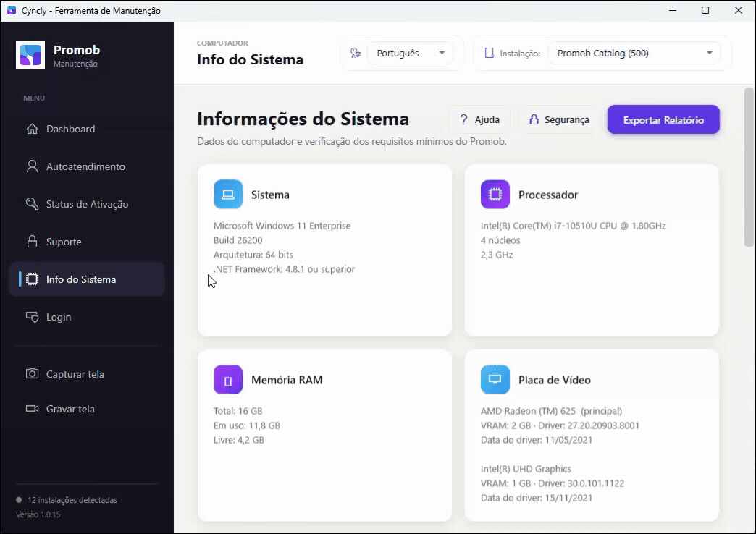Click the Suporte lock icon
Screen dimensions: 756x534
(x=33, y=242)
